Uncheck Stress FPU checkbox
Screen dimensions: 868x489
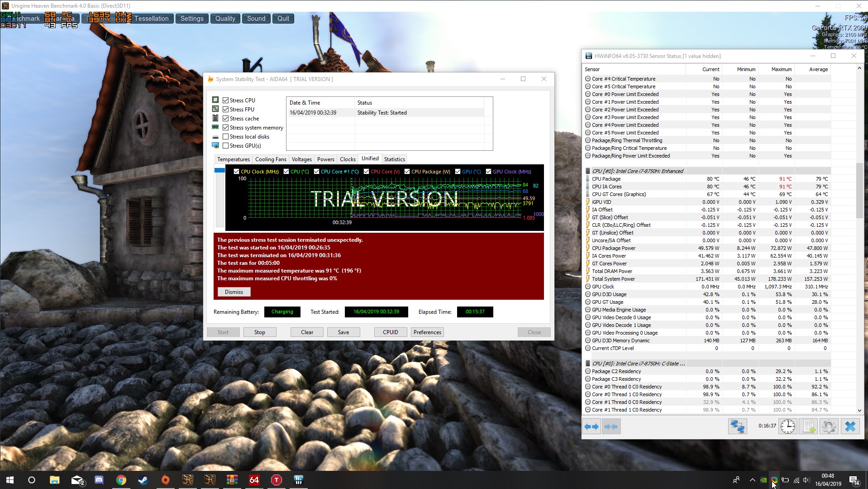pyautogui.click(x=225, y=109)
